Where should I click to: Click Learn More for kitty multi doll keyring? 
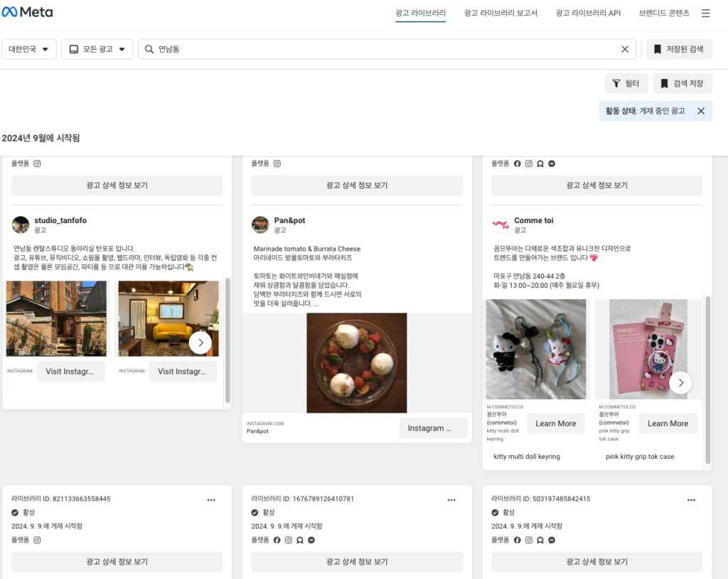pos(556,423)
